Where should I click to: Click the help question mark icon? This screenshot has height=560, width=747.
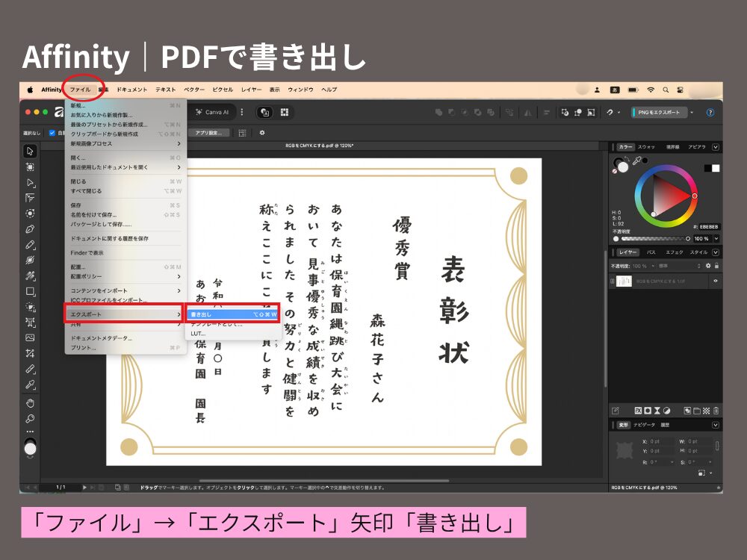(x=710, y=113)
